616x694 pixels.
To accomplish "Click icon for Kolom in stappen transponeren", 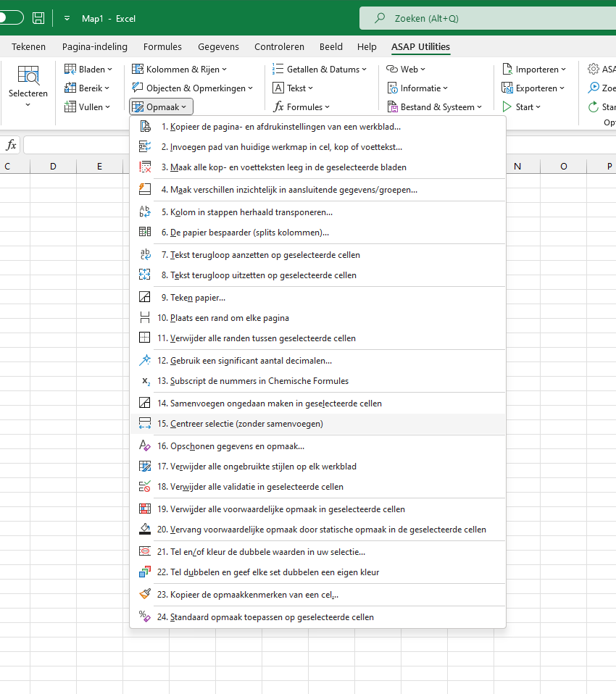I will (145, 212).
